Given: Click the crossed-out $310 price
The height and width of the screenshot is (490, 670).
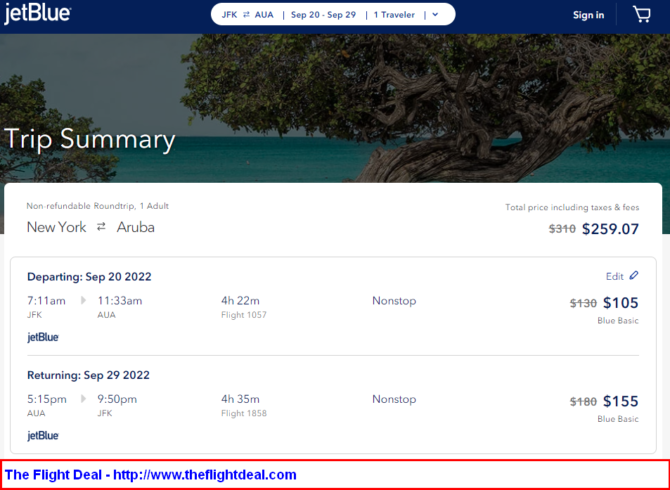Looking at the screenshot, I should tap(562, 229).
